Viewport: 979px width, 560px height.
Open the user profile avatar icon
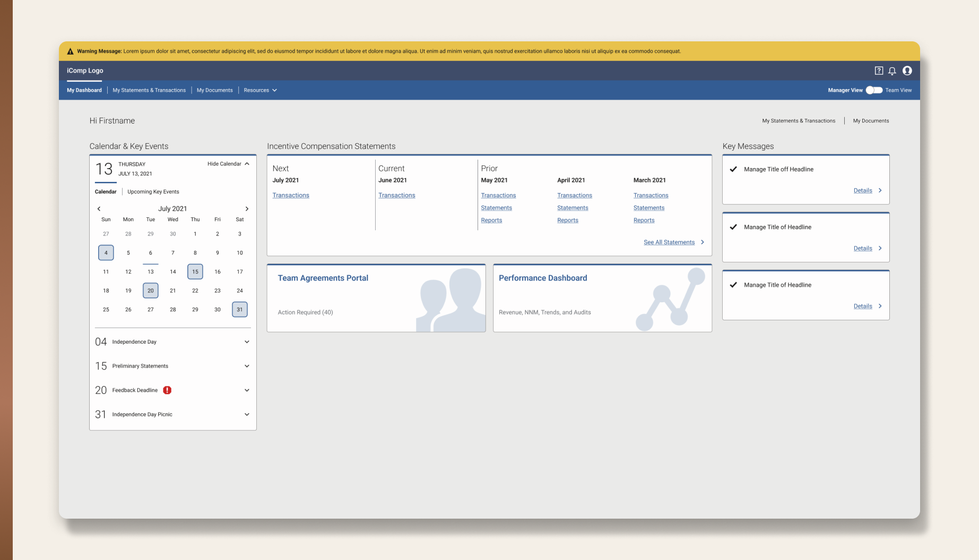coord(907,71)
